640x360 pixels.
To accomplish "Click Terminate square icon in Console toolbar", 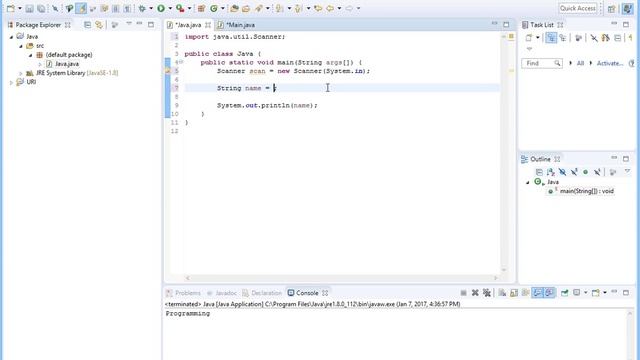I will click(x=463, y=293).
